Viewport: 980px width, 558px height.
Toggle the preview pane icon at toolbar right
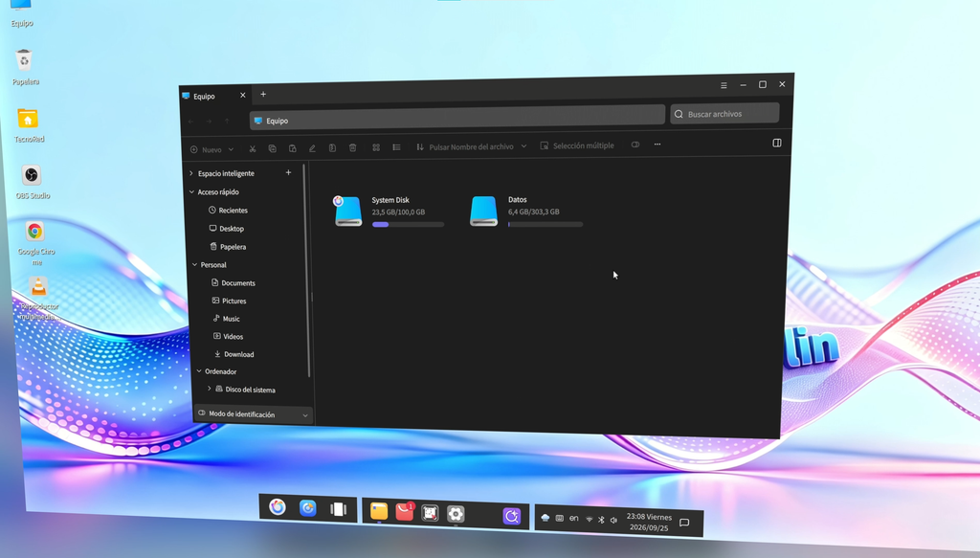[x=777, y=144]
